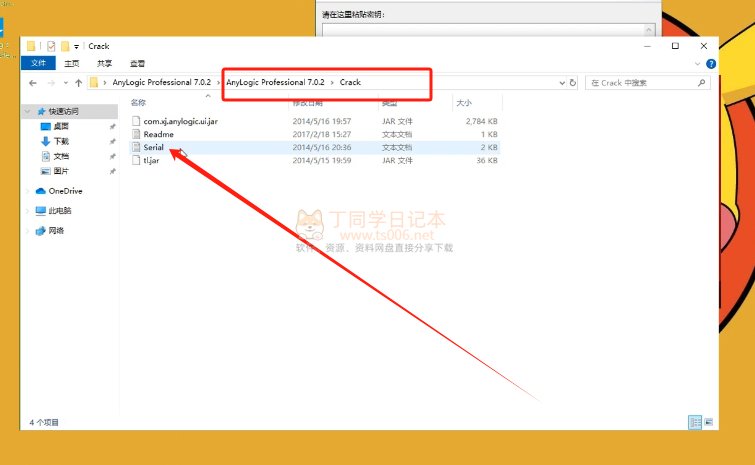Screen dimensions: 755x465
Task: Sort by the 名称 column header
Action: click(138, 103)
